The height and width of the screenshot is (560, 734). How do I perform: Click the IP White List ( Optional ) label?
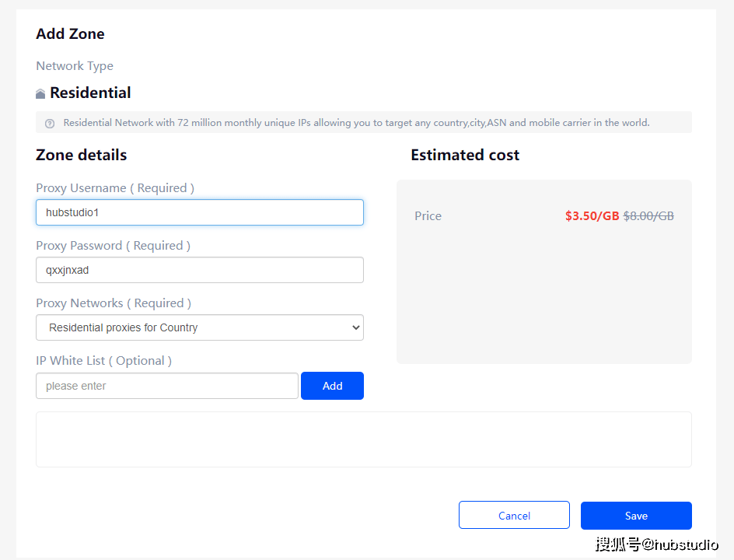point(103,361)
